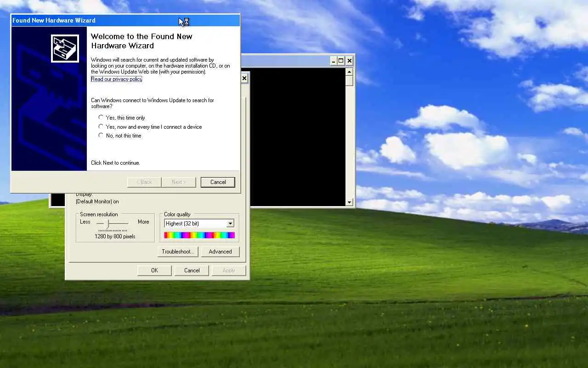Click the Found New Hardware Wizard title bar

coord(125,20)
